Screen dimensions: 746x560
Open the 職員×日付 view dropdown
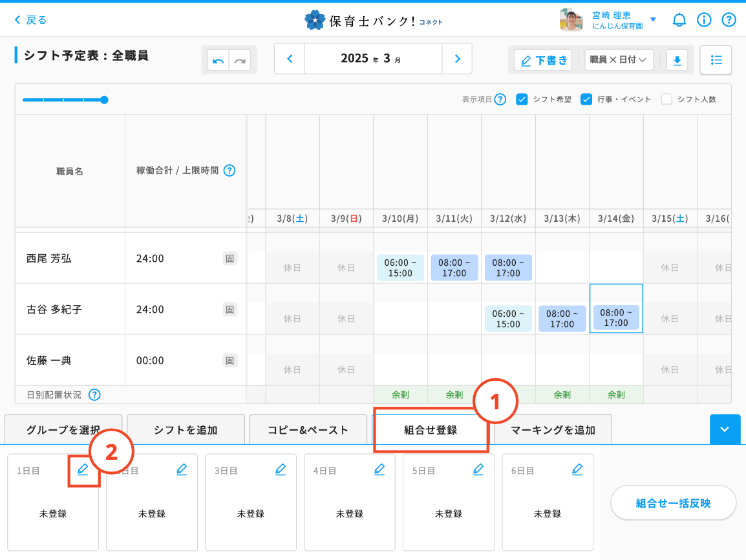(619, 60)
